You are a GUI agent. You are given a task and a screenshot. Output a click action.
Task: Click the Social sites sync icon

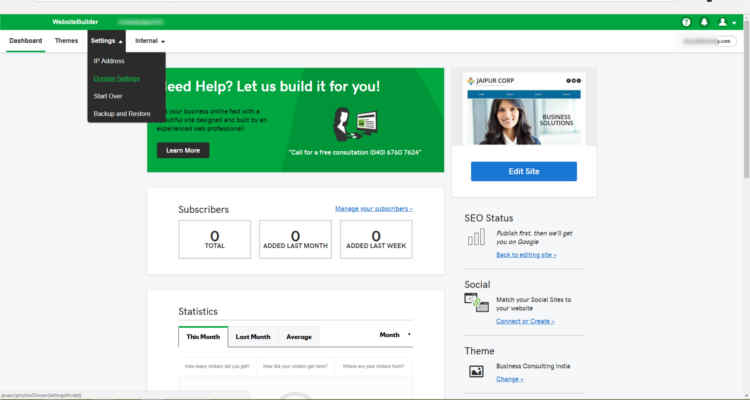point(476,304)
